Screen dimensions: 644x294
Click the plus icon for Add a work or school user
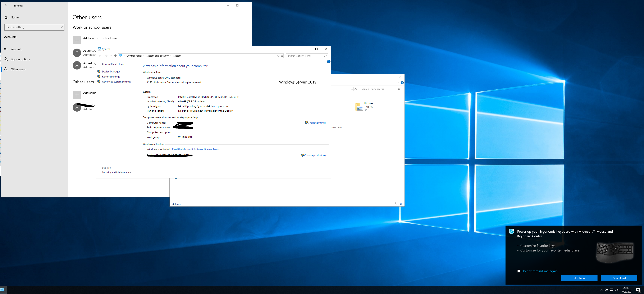click(x=77, y=40)
